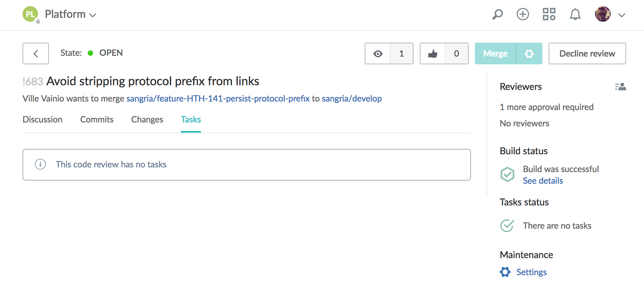Open the Discussion tab
Image resolution: width=644 pixels, height=293 pixels.
point(42,119)
